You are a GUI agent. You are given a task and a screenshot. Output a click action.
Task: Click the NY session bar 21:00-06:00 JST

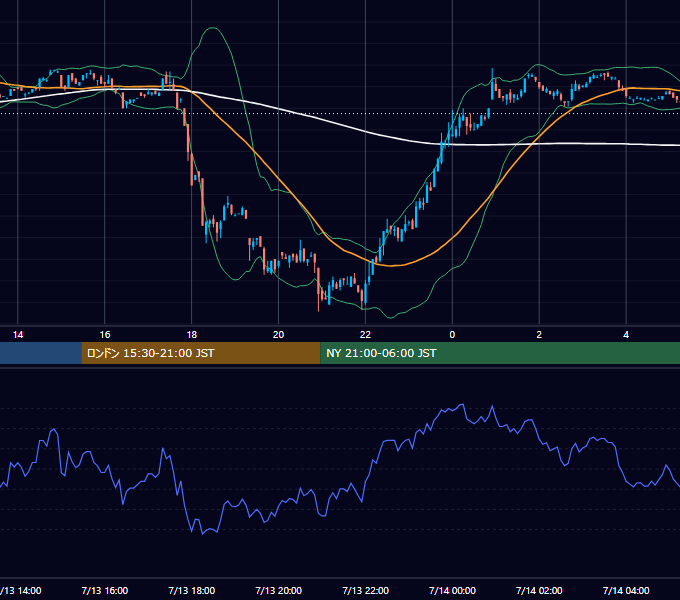tap(500, 353)
